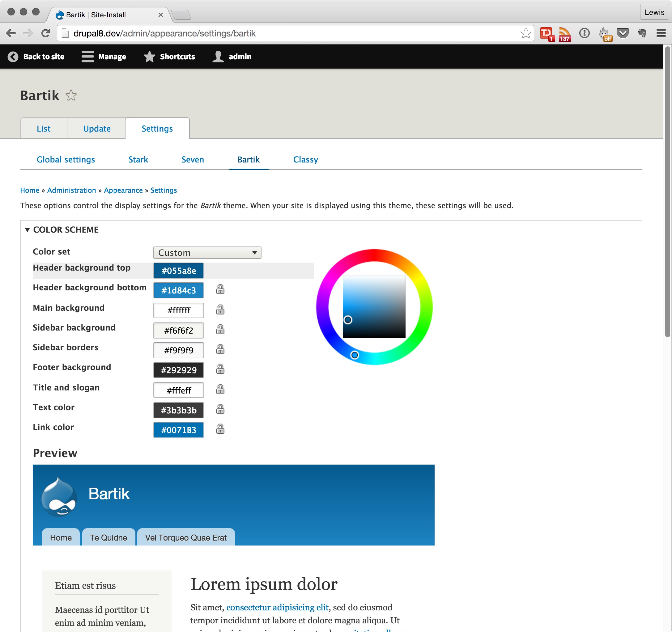Select Text color field #3b3b3b
The image size is (672, 632).
click(178, 410)
